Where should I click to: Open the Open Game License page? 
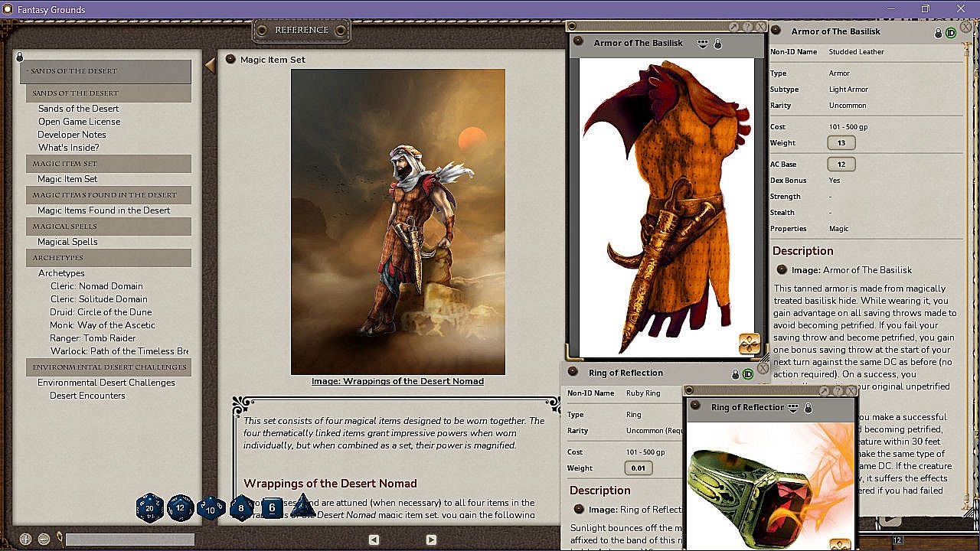point(80,122)
